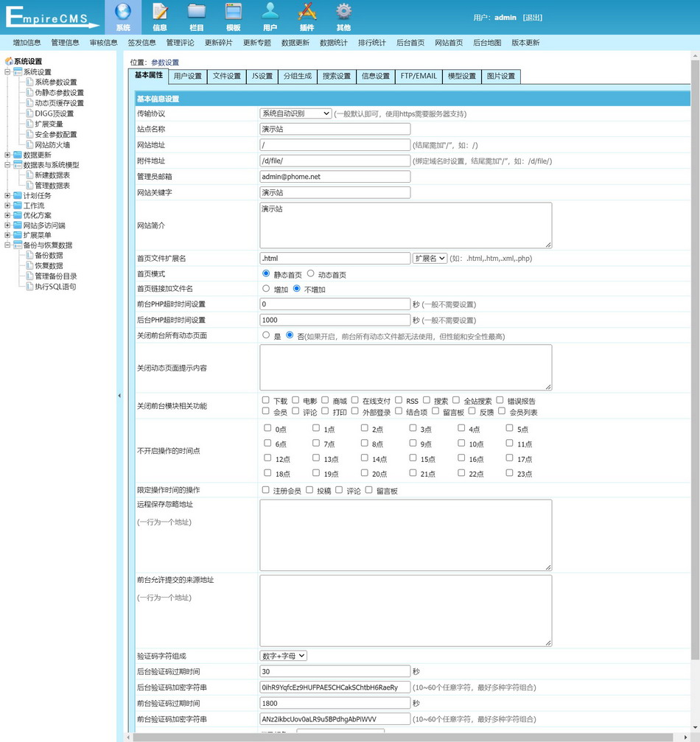This screenshot has width=700, height=742.
Task: Open the 栏目 folder icon section
Action: (197, 17)
